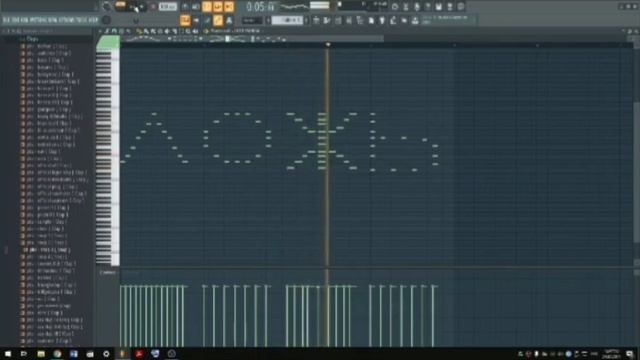This screenshot has height=360, width=640.
Task: Toggle the metronome icon
Action: [185, 7]
